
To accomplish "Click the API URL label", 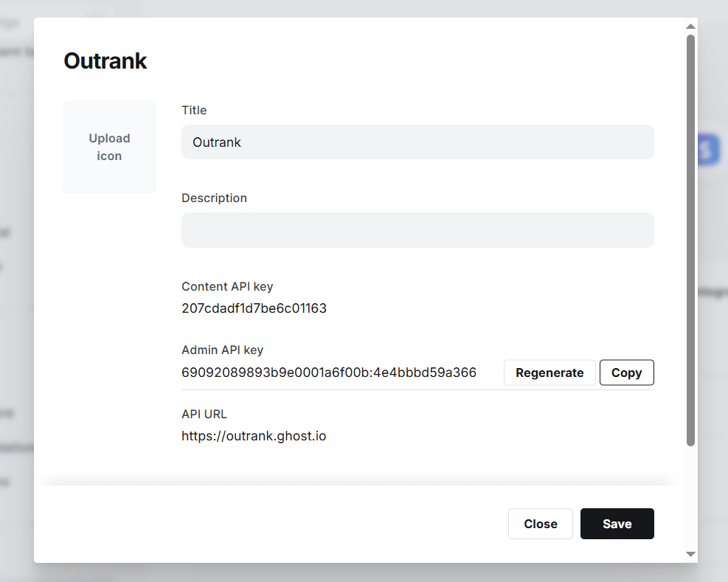I will coord(204,414).
